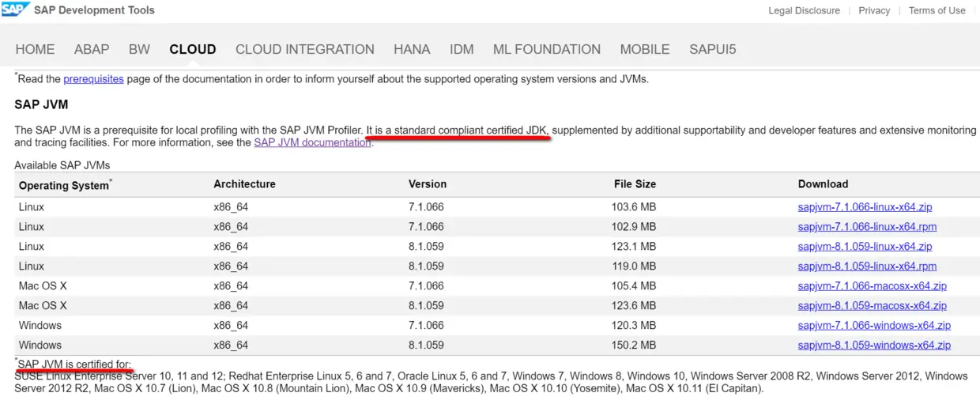Click version 7.1.066 in the 103.6 MB row

tap(426, 207)
